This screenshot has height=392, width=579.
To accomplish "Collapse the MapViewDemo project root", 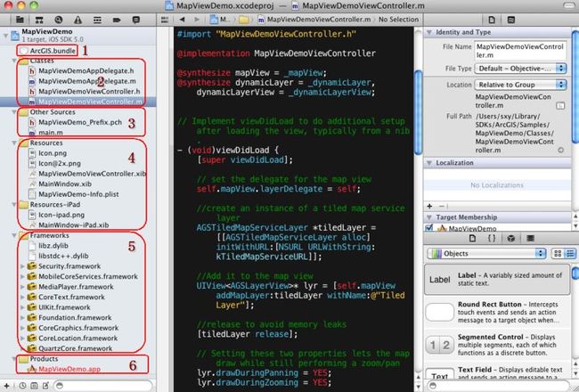I will pyautogui.click(x=5, y=36).
